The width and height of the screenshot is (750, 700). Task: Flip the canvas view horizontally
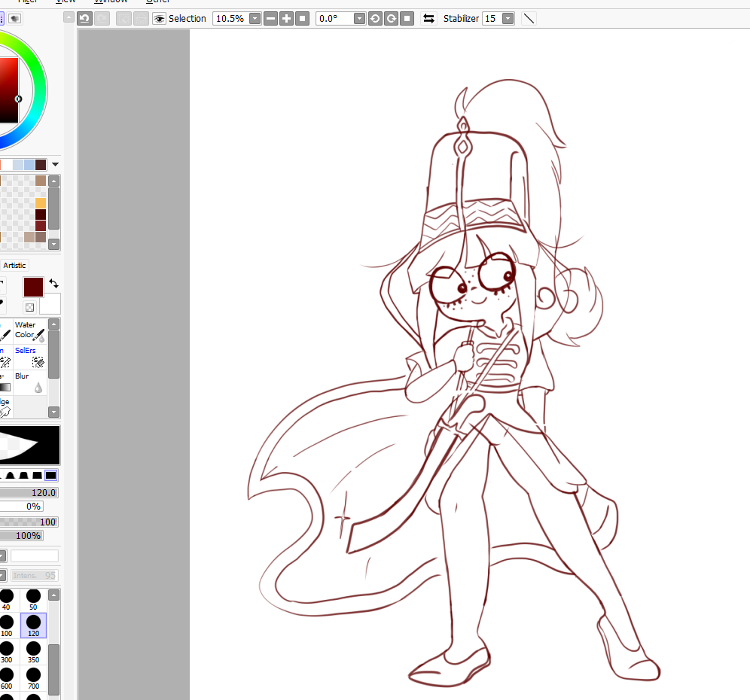(x=428, y=18)
